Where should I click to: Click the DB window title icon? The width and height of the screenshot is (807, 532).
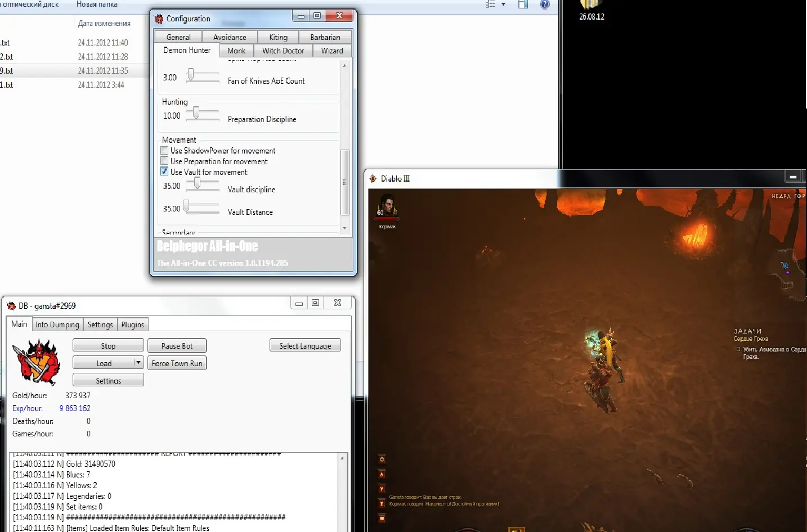(x=11, y=306)
